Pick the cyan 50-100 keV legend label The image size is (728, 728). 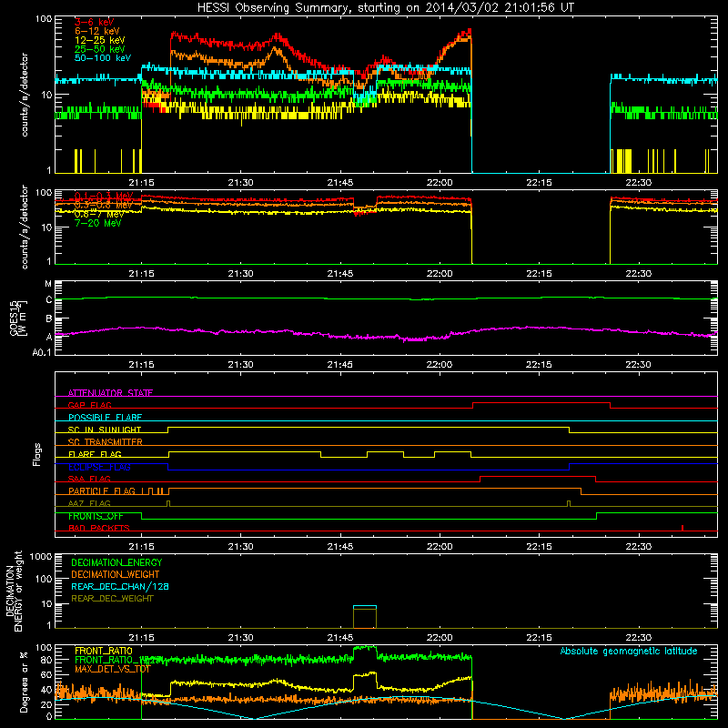[x=103, y=57]
